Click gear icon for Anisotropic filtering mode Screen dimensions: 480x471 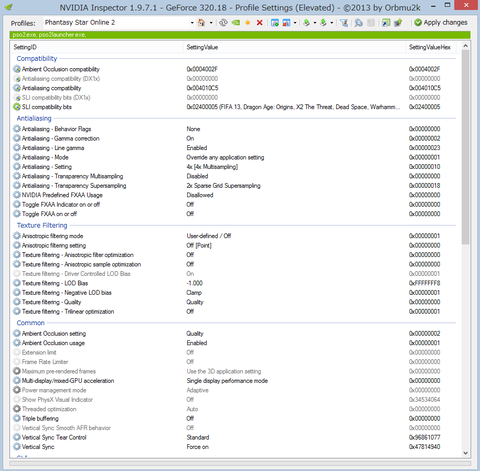(17, 236)
